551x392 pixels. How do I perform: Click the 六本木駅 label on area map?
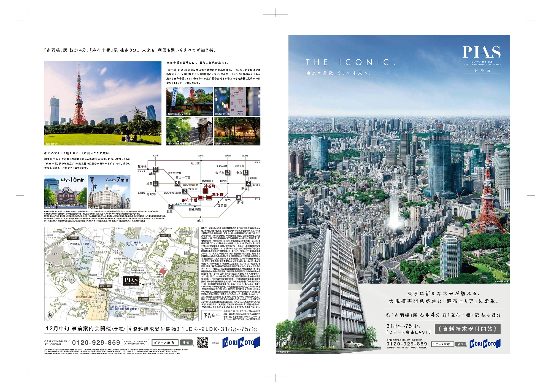(73, 238)
